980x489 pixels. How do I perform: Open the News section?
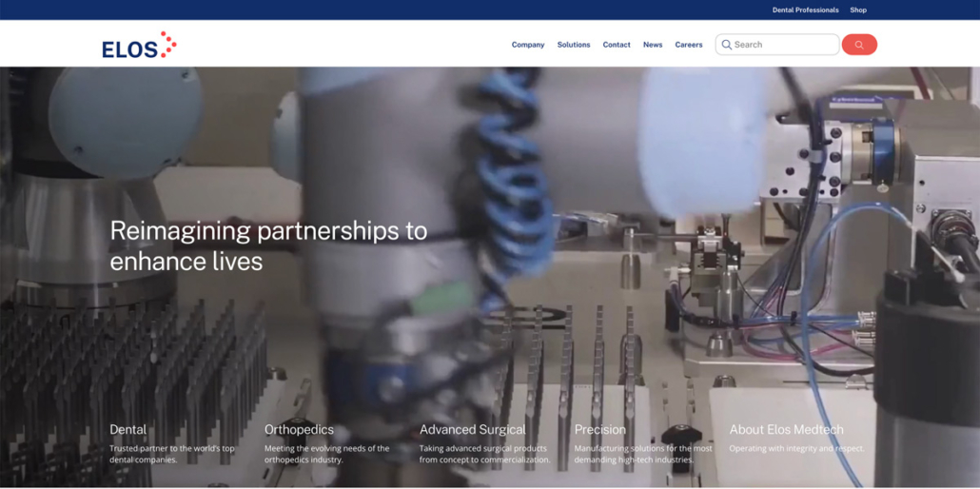(x=653, y=45)
